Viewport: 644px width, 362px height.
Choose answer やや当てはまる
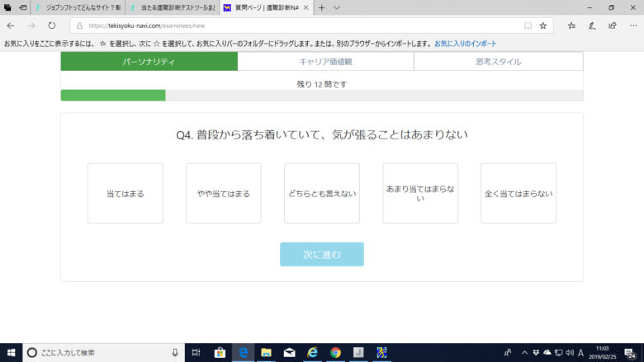(224, 193)
